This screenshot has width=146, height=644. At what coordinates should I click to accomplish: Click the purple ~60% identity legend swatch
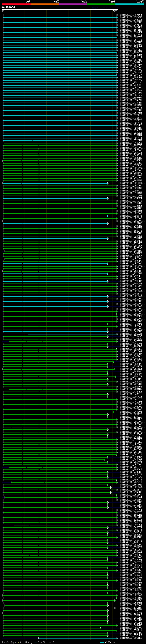pos(73,4)
